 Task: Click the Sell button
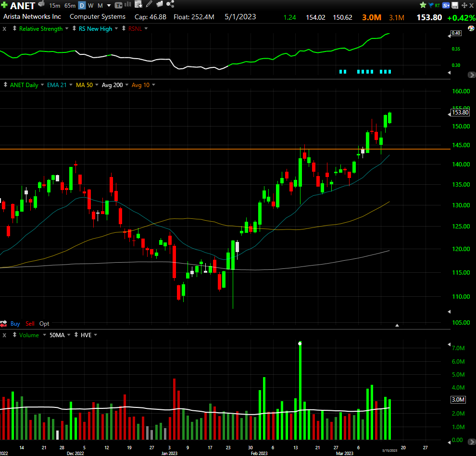30,324
